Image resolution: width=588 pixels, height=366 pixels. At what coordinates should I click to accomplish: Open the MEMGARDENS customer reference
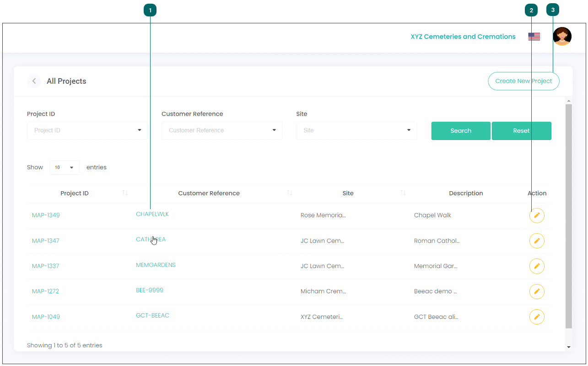(x=156, y=265)
